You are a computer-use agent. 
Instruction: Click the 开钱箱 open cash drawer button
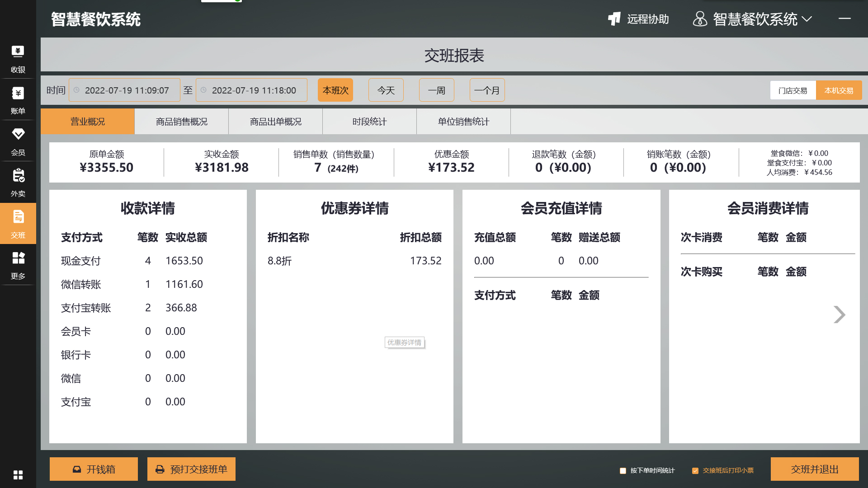(x=94, y=469)
